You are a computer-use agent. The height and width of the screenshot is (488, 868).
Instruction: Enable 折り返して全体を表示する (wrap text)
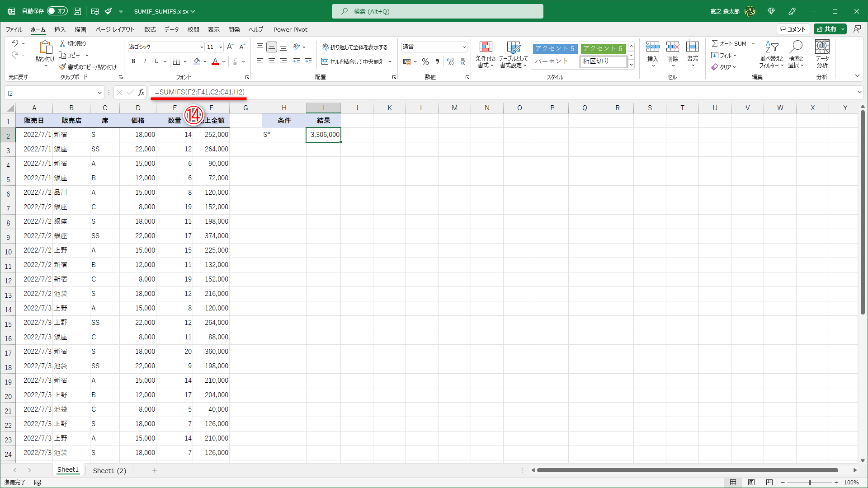pyautogui.click(x=356, y=47)
